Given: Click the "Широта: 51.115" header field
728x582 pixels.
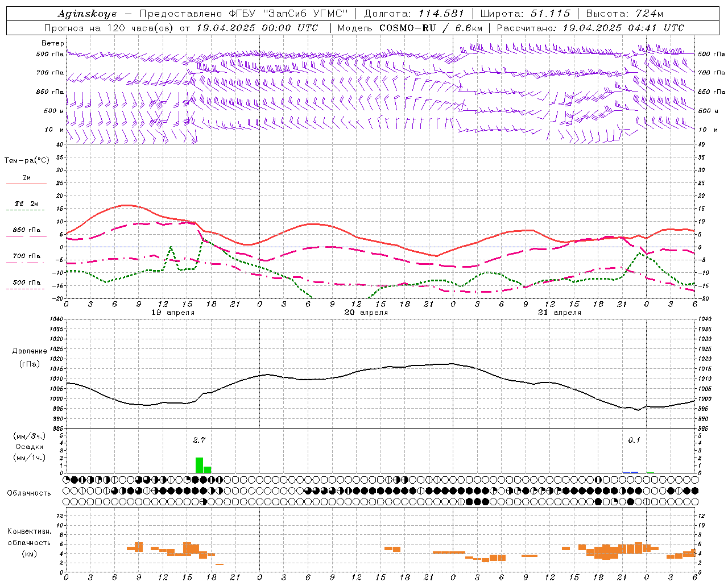Looking at the screenshot, I should [x=525, y=14].
